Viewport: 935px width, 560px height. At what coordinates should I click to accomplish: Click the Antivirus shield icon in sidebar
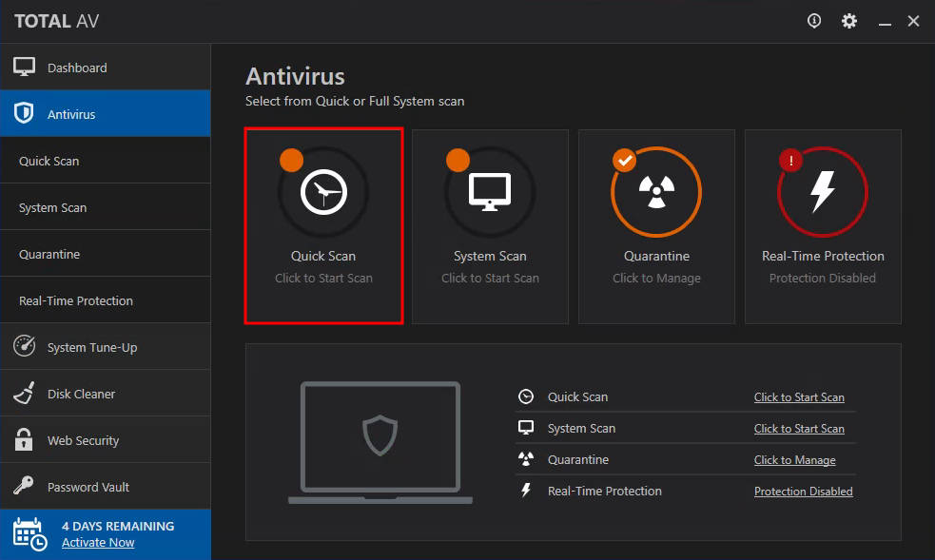(24, 113)
